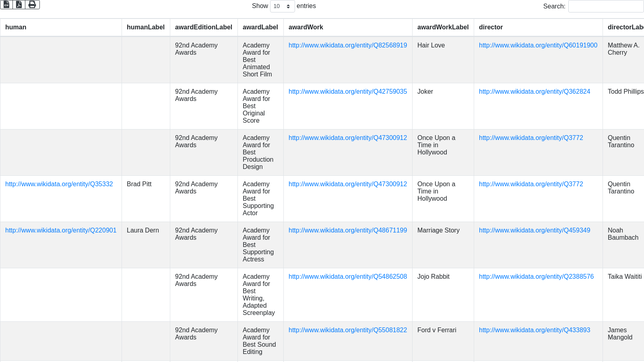Open director link Q362824 for Todd Phillips
Image resolution: width=644 pixels, height=362 pixels.
pos(535,92)
